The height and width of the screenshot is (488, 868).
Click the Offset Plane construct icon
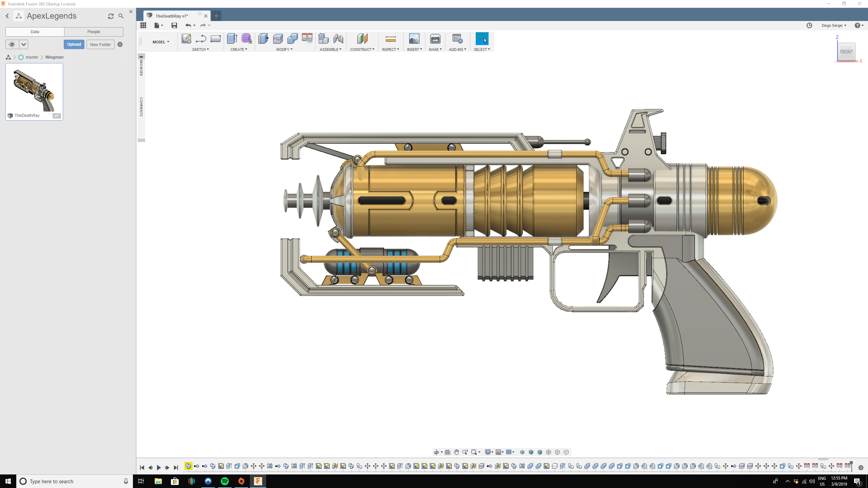(x=362, y=39)
